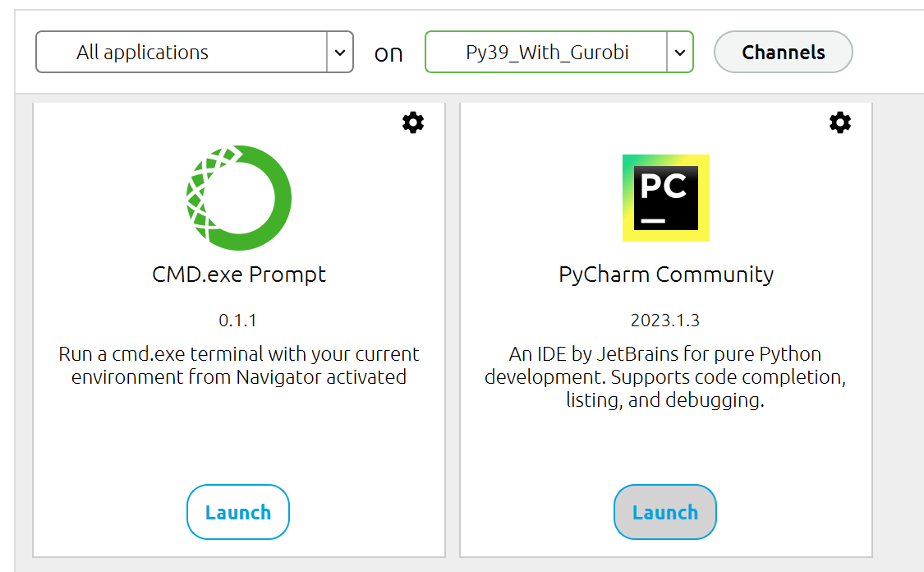Click the CMD.exe terminal description text
The height and width of the screenshot is (572, 924).
(x=239, y=366)
